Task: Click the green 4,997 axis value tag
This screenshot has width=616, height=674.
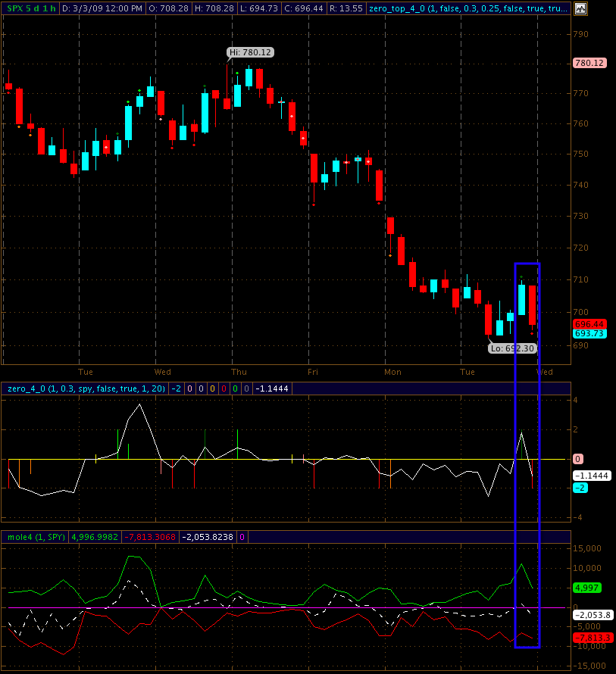Action: [x=585, y=588]
